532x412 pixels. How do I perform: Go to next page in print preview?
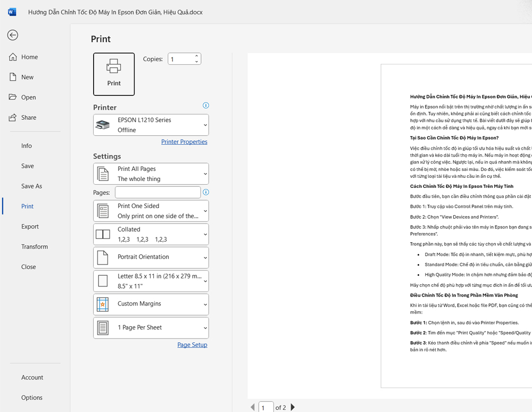tap(293, 407)
